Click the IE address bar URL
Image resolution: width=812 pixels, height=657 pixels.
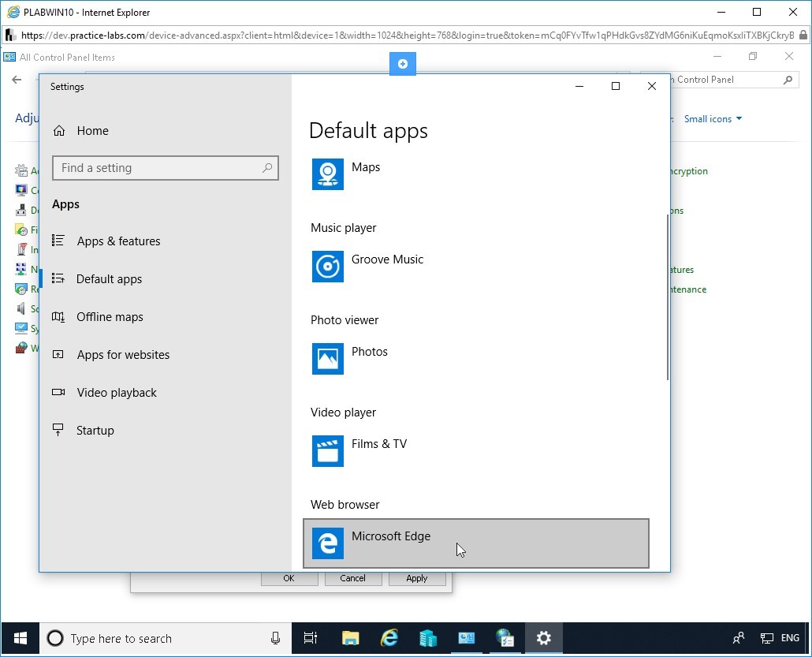pos(407,35)
